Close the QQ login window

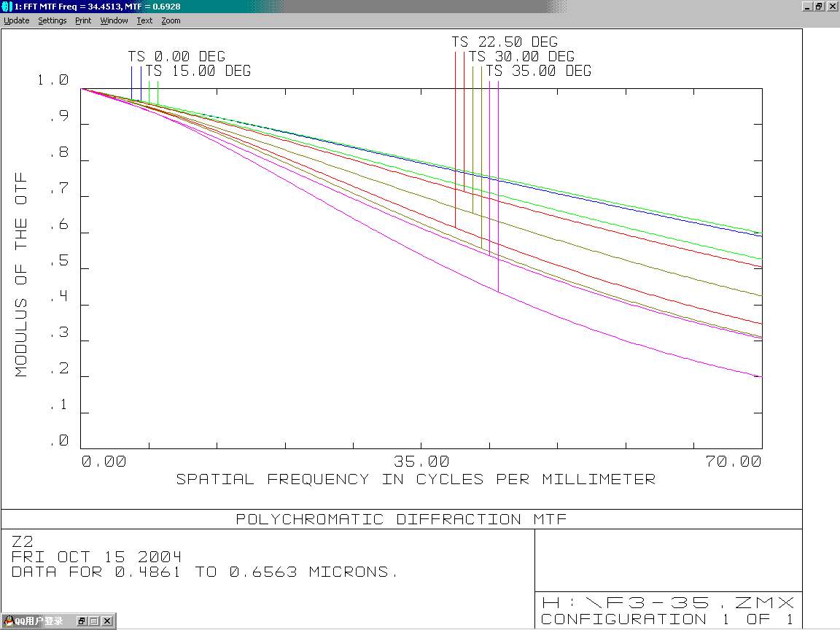tap(107, 621)
